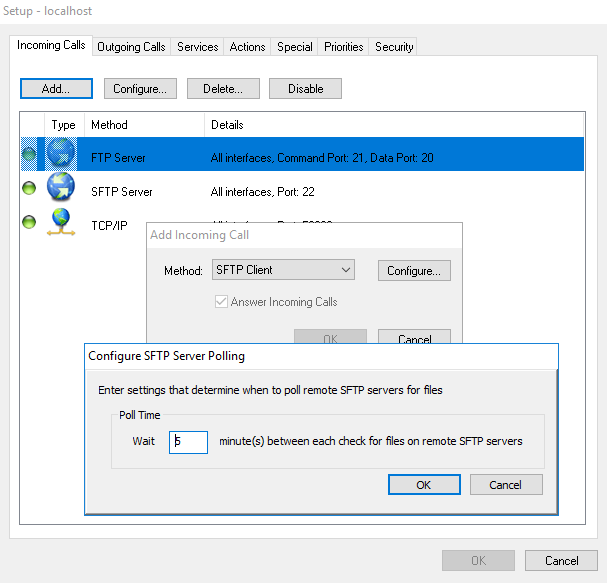Open the Services tab

(197, 47)
